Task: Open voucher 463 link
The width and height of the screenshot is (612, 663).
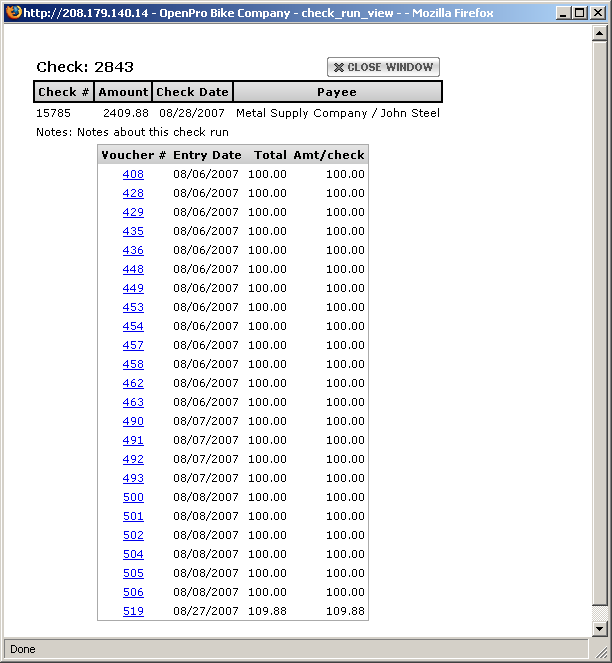Action: pyautogui.click(x=133, y=402)
